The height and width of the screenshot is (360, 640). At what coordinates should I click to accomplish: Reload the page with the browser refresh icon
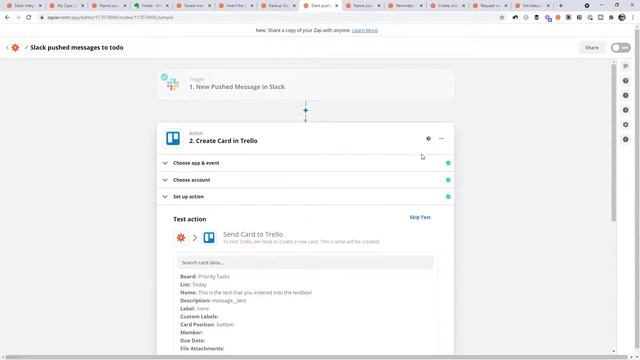click(29, 18)
